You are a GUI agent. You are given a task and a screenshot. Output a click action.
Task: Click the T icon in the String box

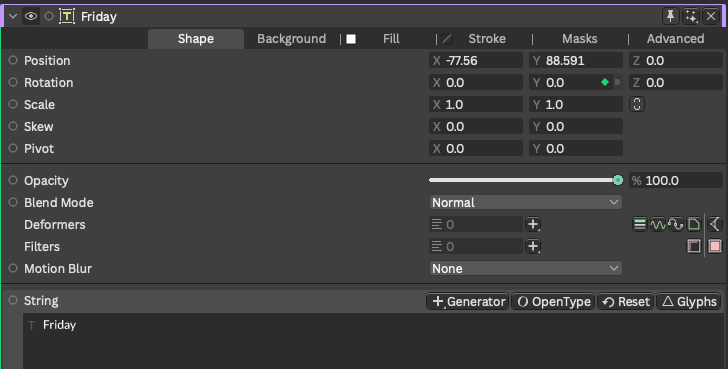[32, 325]
